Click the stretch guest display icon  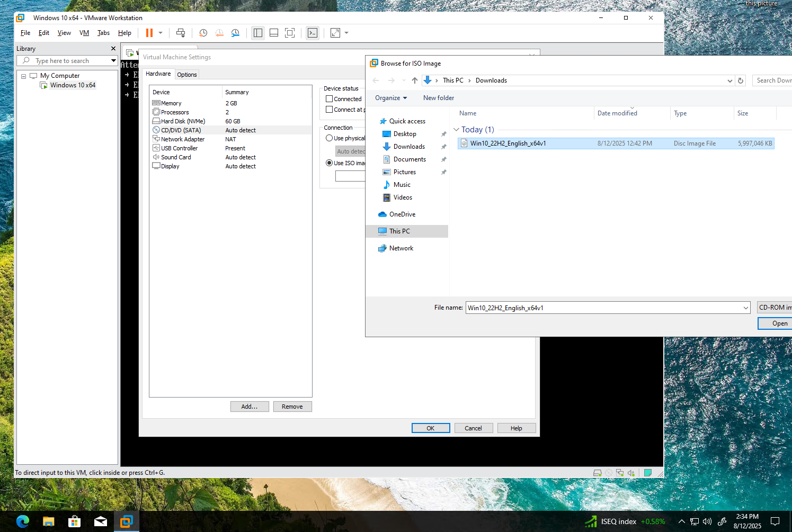(x=335, y=33)
